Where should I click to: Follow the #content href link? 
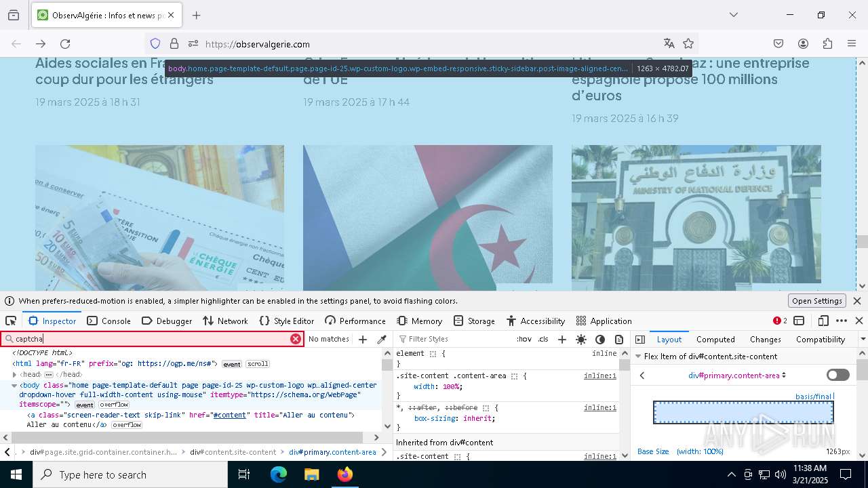tap(229, 415)
